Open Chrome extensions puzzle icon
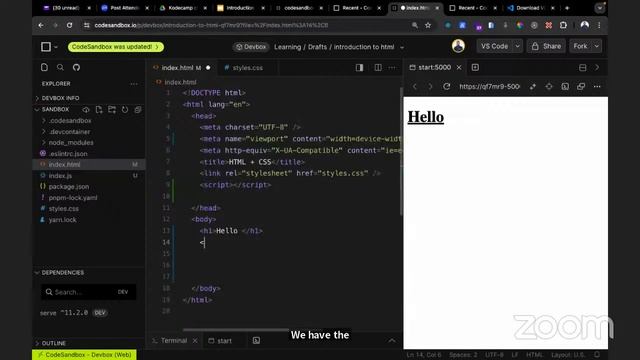This screenshot has width=640, height=360. pos(563,25)
